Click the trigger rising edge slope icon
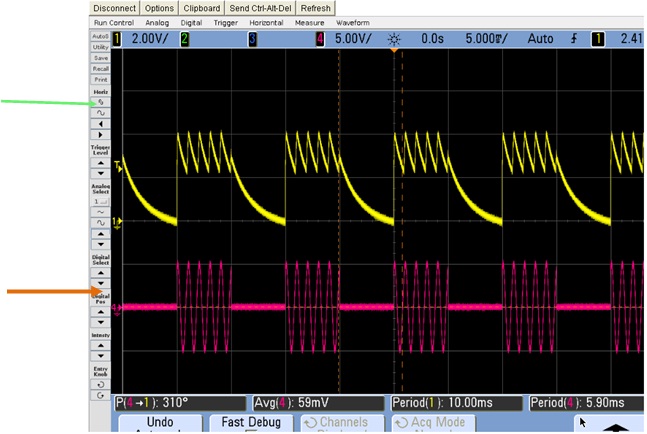647x434 pixels. click(574, 39)
